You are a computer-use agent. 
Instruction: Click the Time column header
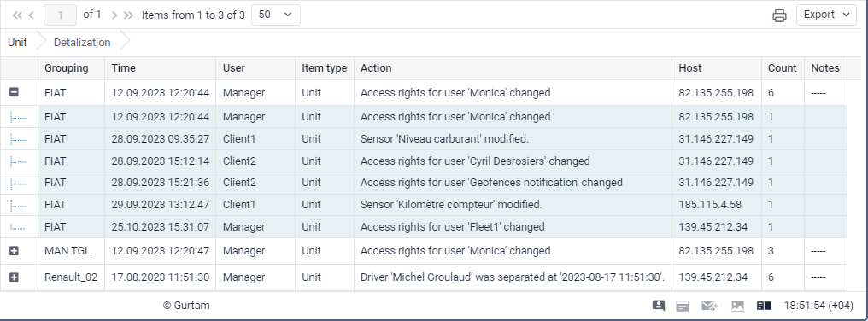click(x=123, y=68)
